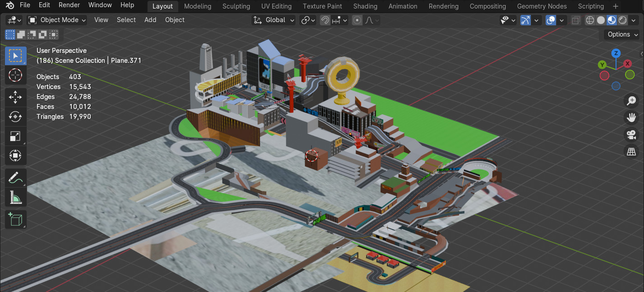Screen dimensions: 644x292
Task: Pick the Measure tool
Action: click(x=15, y=198)
